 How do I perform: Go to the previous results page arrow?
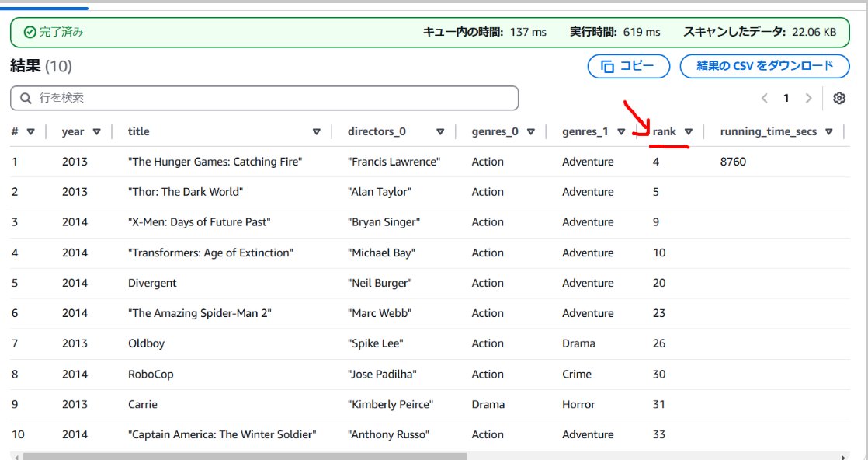pyautogui.click(x=765, y=98)
